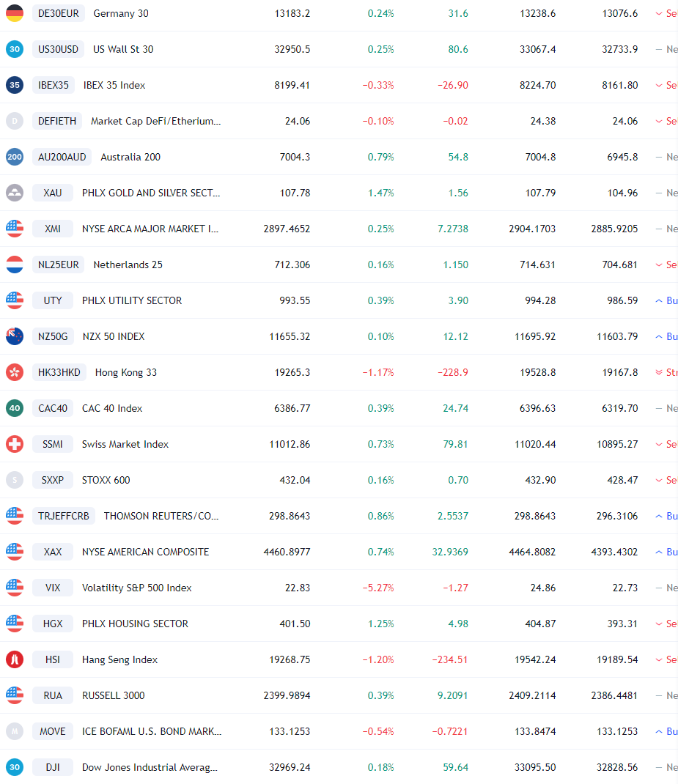678x784 pixels.
Task: Click the US flag icon for UTY
Action: tap(15, 300)
